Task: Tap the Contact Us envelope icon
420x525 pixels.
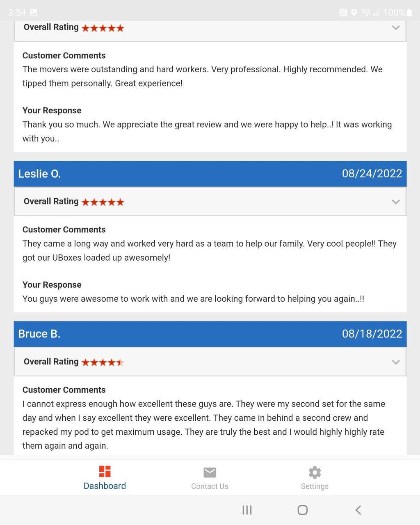Action: [210, 472]
